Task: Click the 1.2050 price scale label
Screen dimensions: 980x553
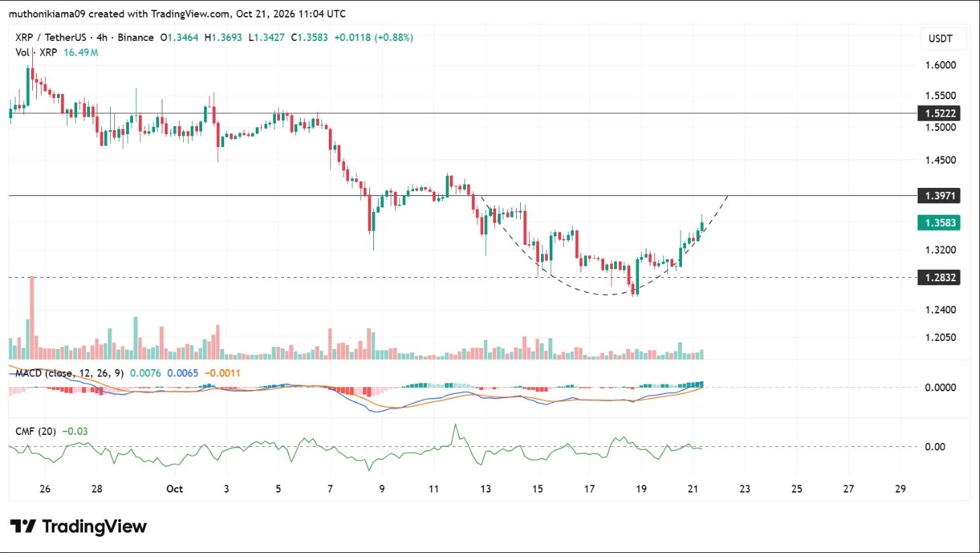Action: pos(940,338)
